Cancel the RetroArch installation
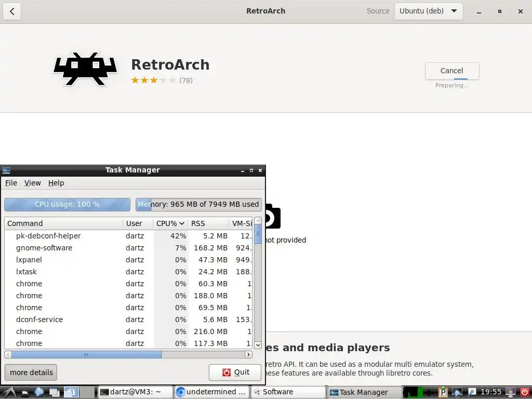The image size is (532, 399). (x=452, y=71)
